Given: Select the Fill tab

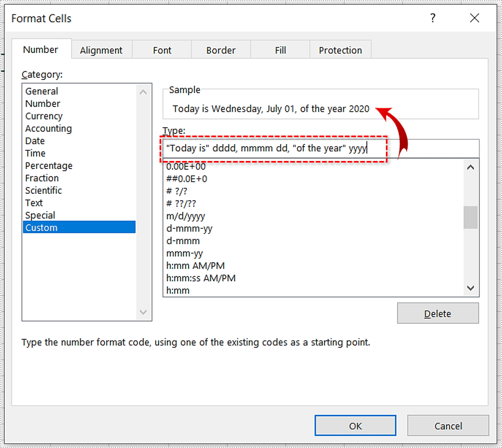Looking at the screenshot, I should click(280, 50).
